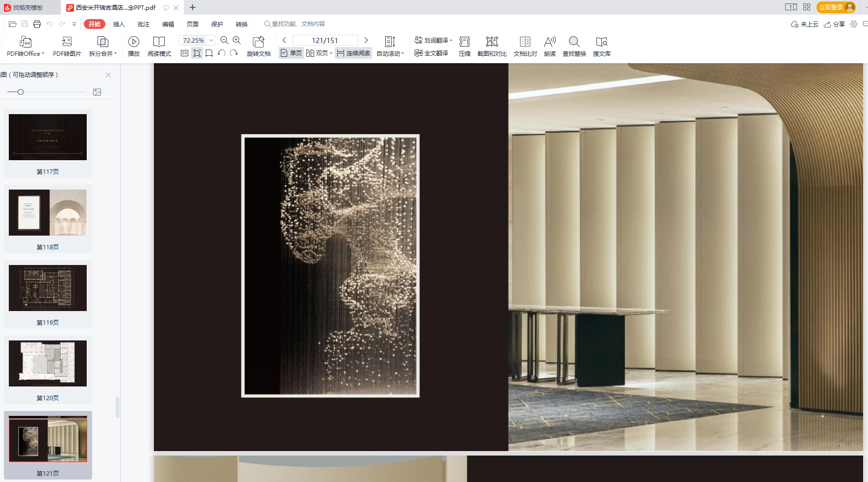Toggle 双页 double page layout
The height and width of the screenshot is (482, 868).
317,53
